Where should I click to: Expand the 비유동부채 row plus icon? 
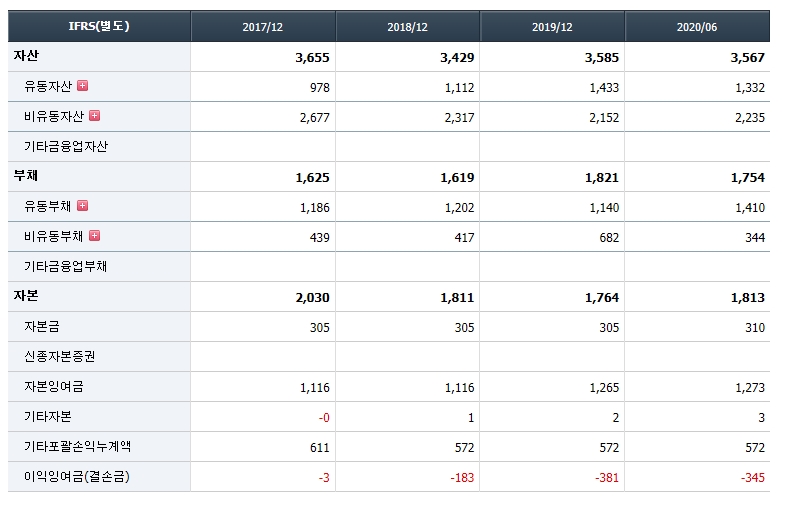(x=94, y=236)
